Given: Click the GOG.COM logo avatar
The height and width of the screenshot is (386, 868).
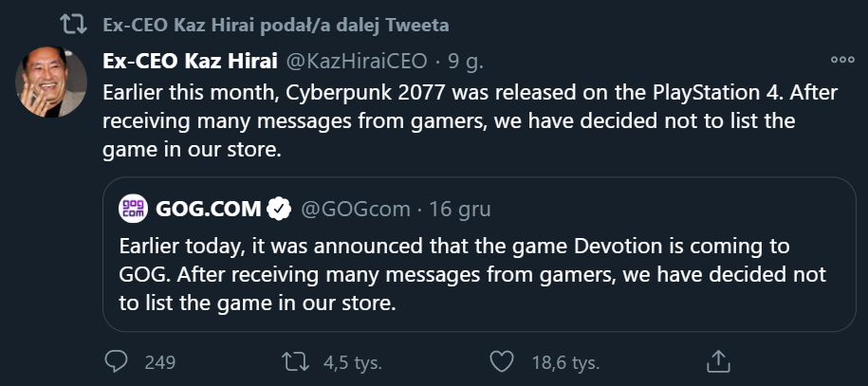Looking at the screenshot, I should [x=133, y=207].
